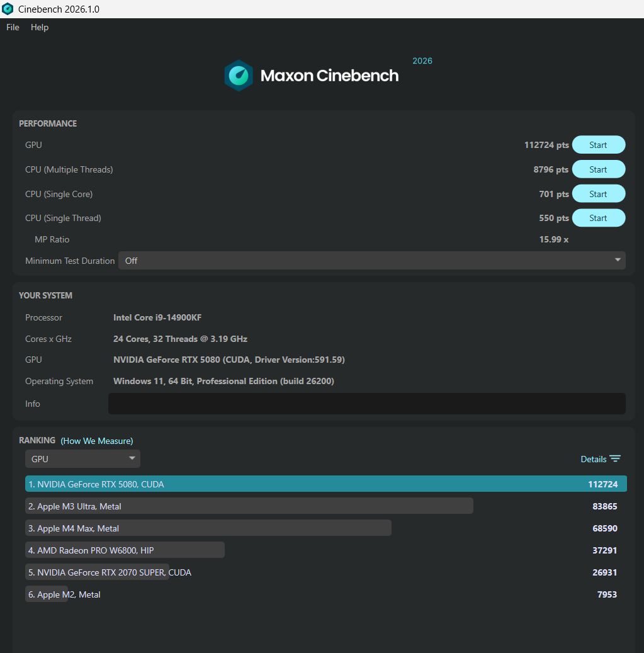Screen dimensions: 644x653
Task: Click the 701 pts single core score
Action: [x=554, y=194]
